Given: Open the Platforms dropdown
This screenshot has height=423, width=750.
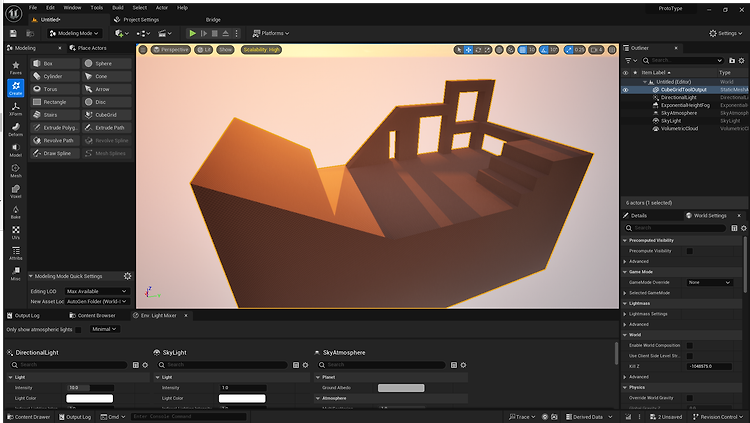Looking at the screenshot, I should click(271, 33).
